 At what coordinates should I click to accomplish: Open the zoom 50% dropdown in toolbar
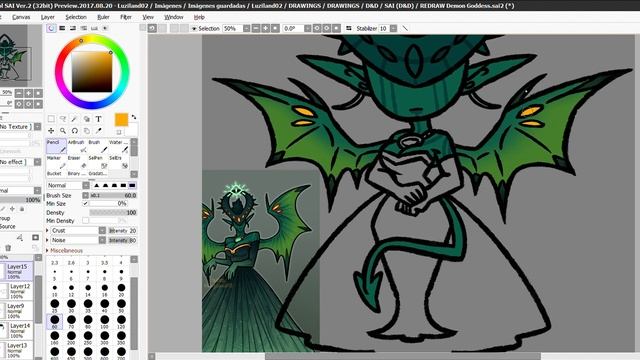pyautogui.click(x=247, y=28)
